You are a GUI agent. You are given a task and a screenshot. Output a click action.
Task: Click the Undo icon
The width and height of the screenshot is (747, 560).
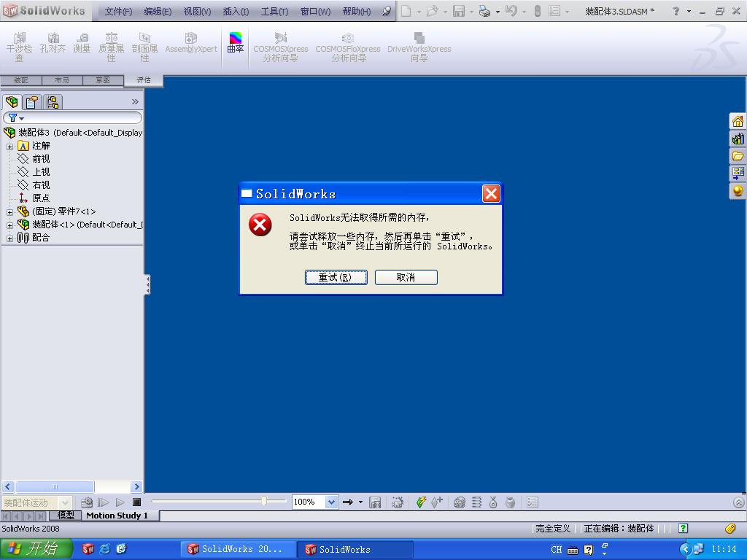[x=511, y=11]
